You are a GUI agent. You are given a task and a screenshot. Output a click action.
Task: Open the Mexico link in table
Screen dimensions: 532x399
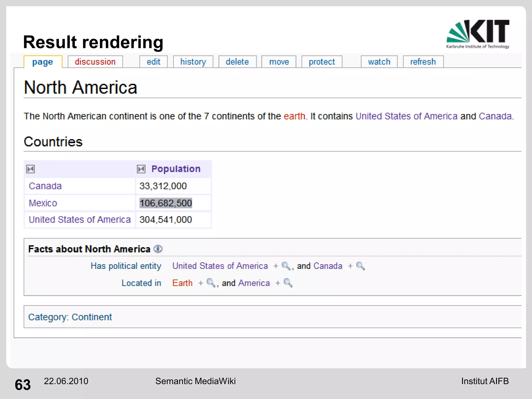(x=43, y=203)
